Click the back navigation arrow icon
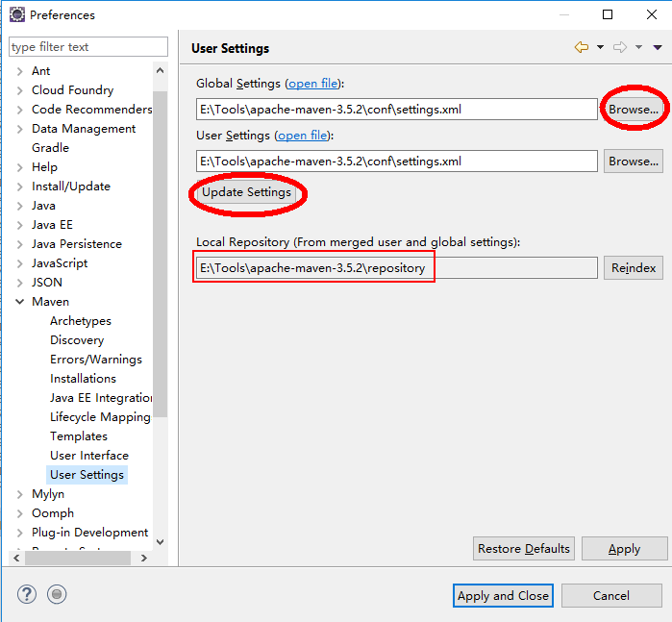The width and height of the screenshot is (672, 622). [x=581, y=47]
